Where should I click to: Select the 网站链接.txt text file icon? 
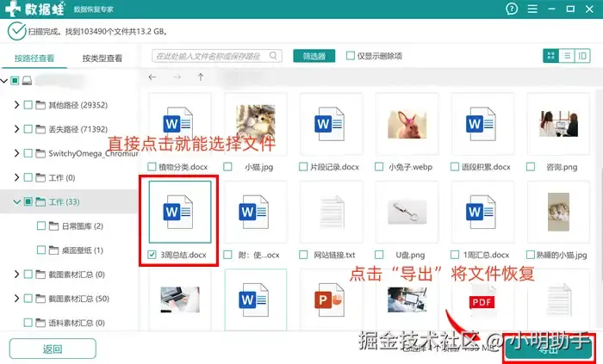[332, 212]
